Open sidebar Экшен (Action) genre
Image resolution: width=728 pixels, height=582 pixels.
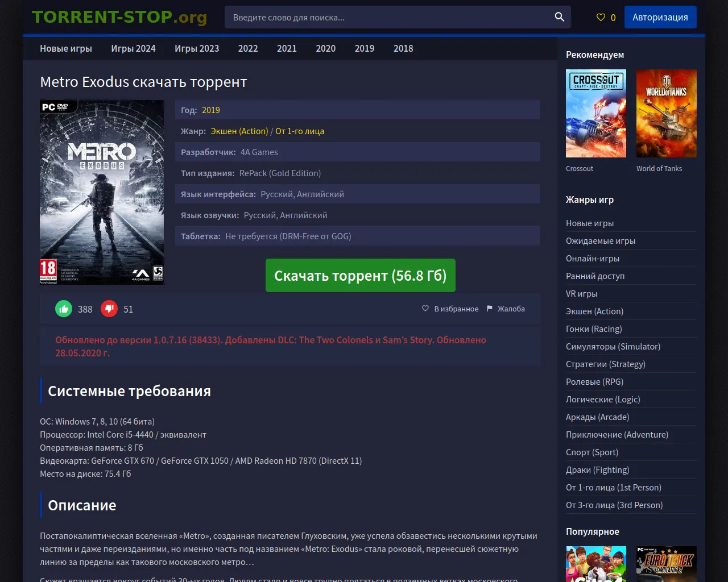(x=595, y=311)
